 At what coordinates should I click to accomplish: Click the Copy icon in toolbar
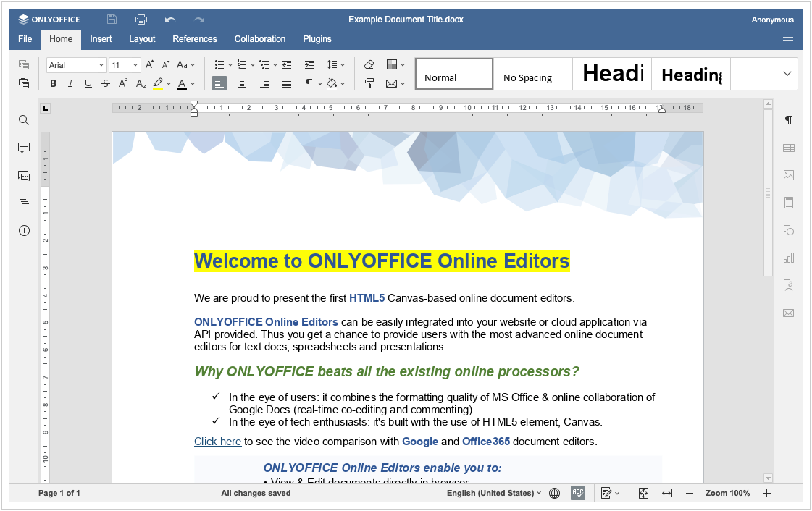tap(24, 64)
